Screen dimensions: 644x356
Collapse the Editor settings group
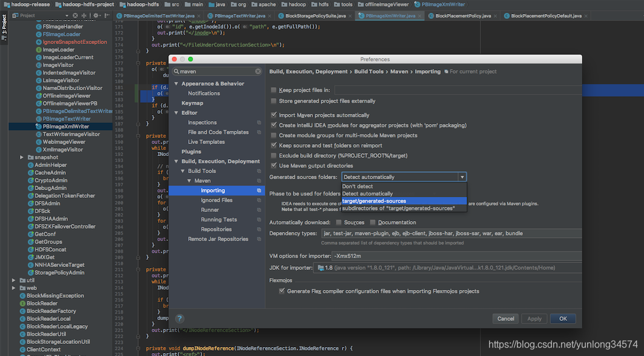click(x=177, y=113)
